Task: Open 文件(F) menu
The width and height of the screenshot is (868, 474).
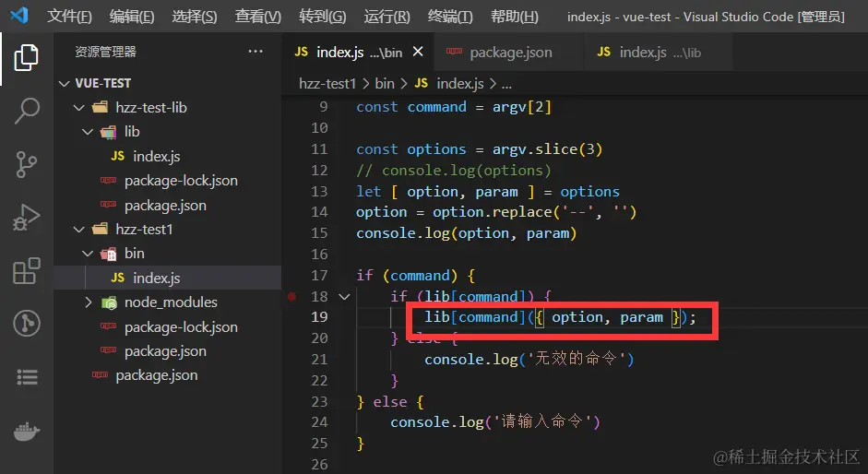Action: [69, 17]
